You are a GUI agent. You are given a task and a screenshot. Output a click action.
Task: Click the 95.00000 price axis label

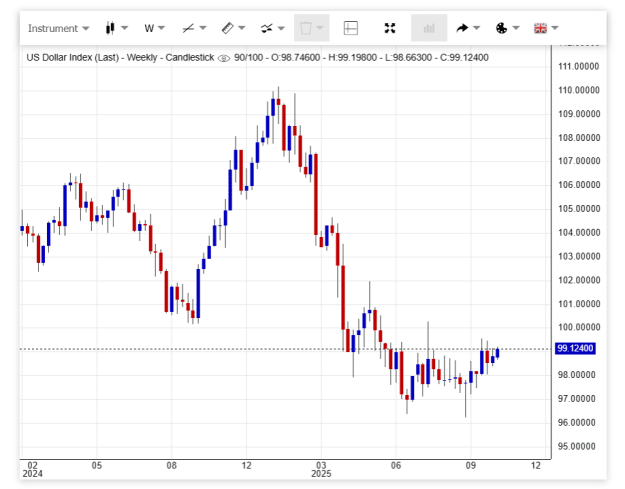[x=576, y=446]
